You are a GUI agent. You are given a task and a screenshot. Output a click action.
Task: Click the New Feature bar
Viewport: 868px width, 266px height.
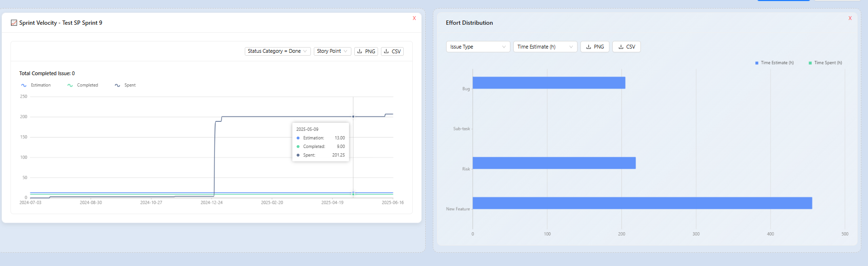click(x=642, y=203)
